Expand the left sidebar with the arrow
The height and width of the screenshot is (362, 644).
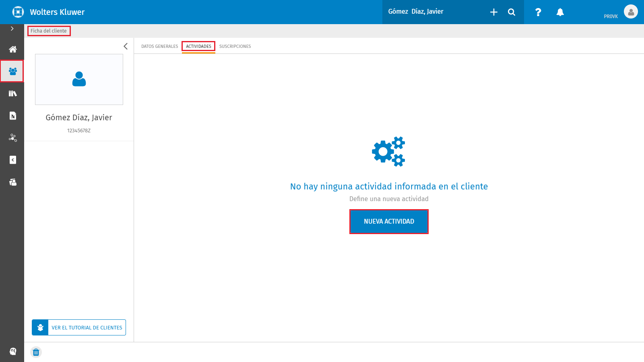click(x=12, y=29)
